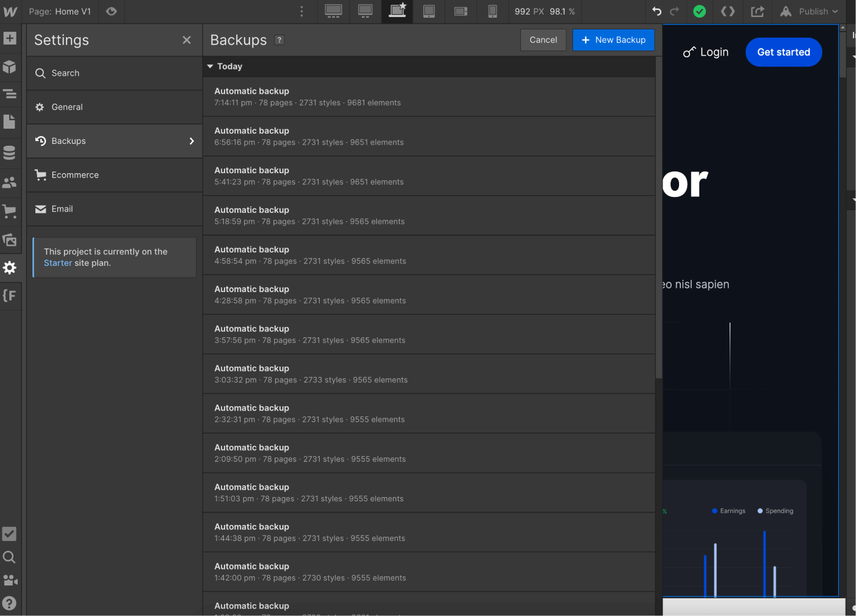
Task: Switch to the largest desktop breakpoint
Action: 334,12
